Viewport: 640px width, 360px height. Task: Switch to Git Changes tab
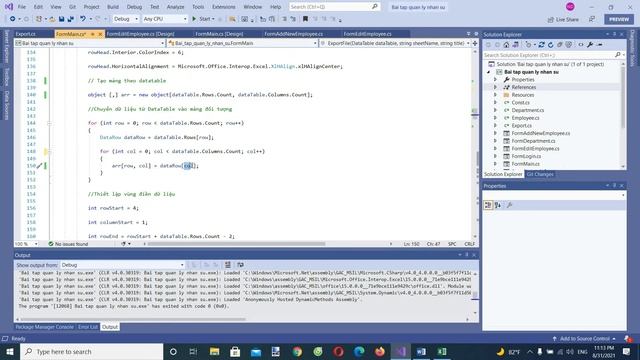click(x=540, y=174)
